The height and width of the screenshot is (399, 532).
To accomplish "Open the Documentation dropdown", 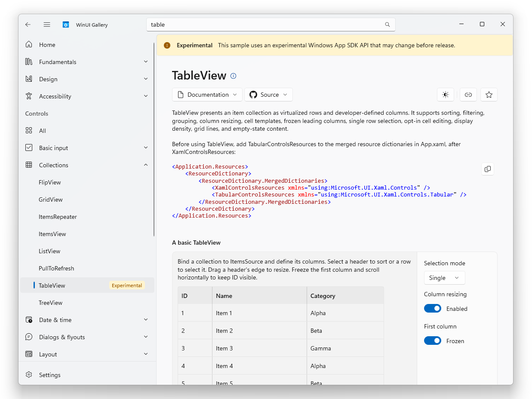I will click(207, 95).
